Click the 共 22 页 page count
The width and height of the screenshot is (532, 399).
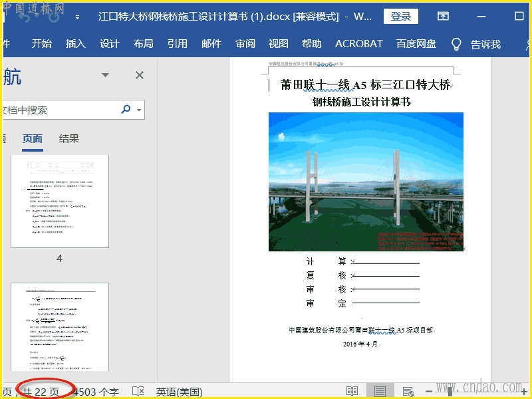(x=41, y=392)
